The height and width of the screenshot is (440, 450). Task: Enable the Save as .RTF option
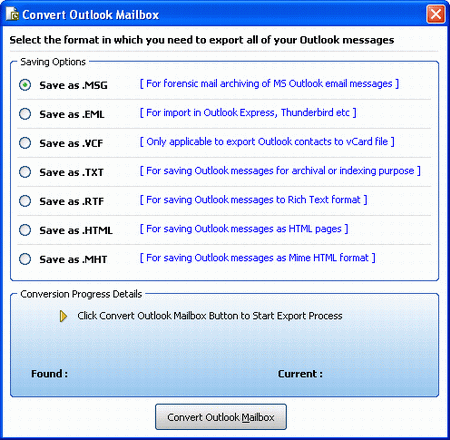point(25,201)
